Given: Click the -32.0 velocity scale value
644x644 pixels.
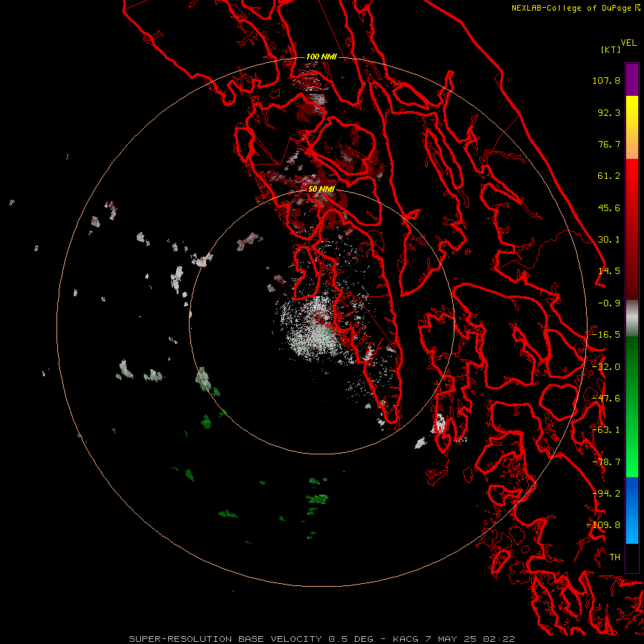Looking at the screenshot, I should click(606, 367).
